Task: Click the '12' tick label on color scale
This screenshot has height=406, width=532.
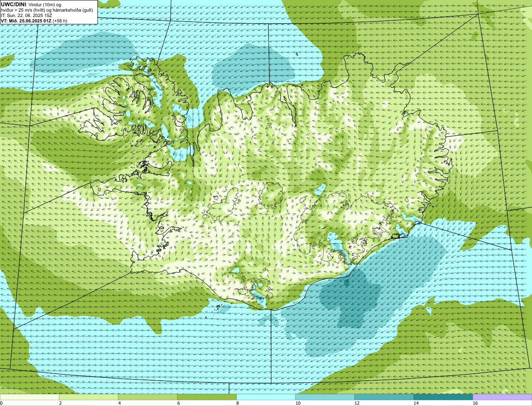Action: tap(357, 403)
